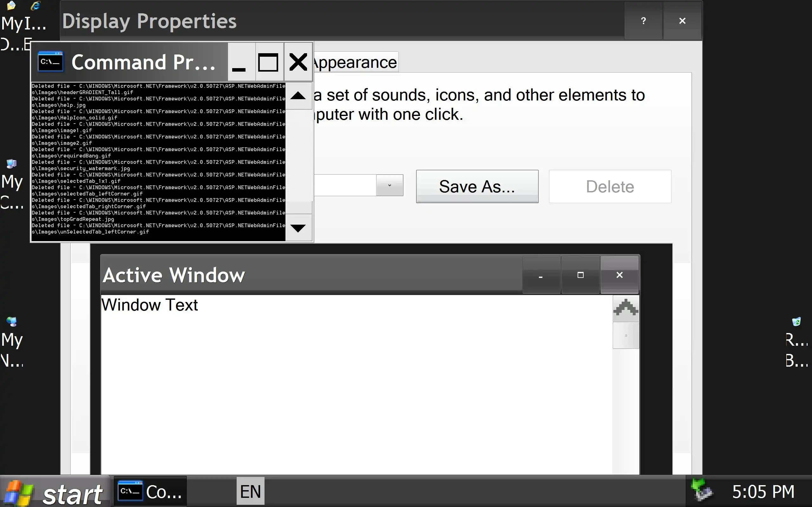Click the disabled Delete button

pyautogui.click(x=610, y=186)
